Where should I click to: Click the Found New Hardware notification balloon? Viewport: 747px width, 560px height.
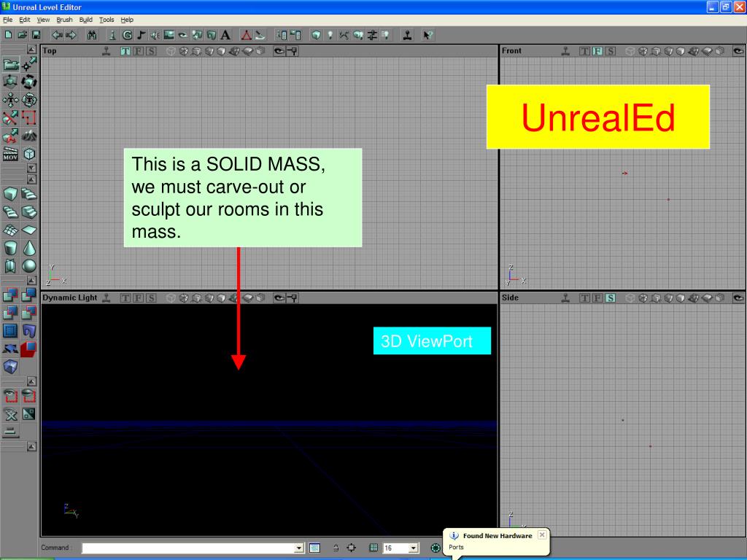(x=496, y=542)
